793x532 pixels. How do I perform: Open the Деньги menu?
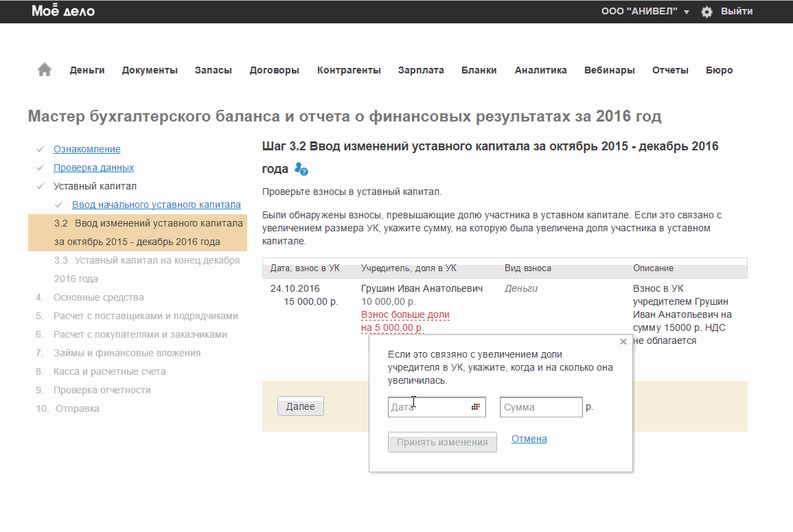[87, 70]
